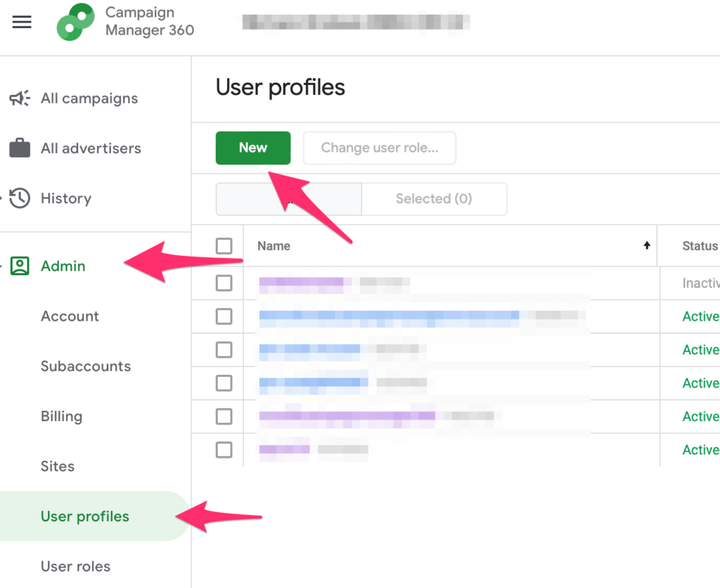Image resolution: width=720 pixels, height=588 pixels.
Task: Switch to the Selected (0) tab
Action: tap(434, 198)
